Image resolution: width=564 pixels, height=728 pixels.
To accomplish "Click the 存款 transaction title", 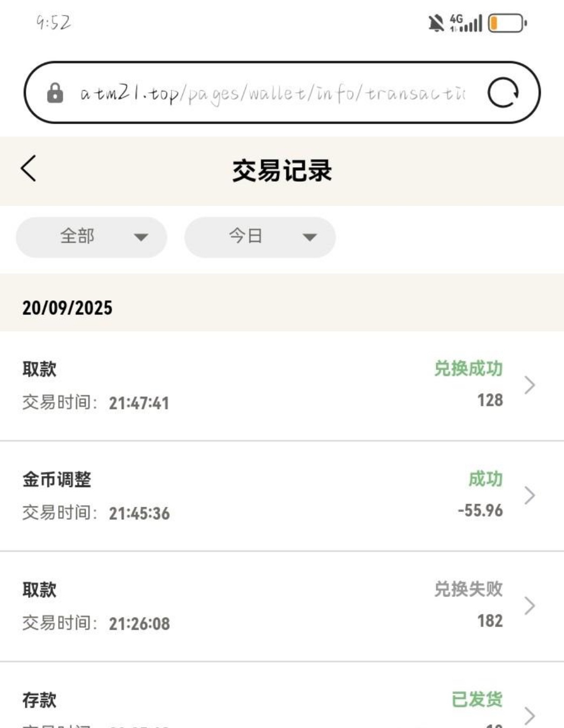I will tap(39, 700).
